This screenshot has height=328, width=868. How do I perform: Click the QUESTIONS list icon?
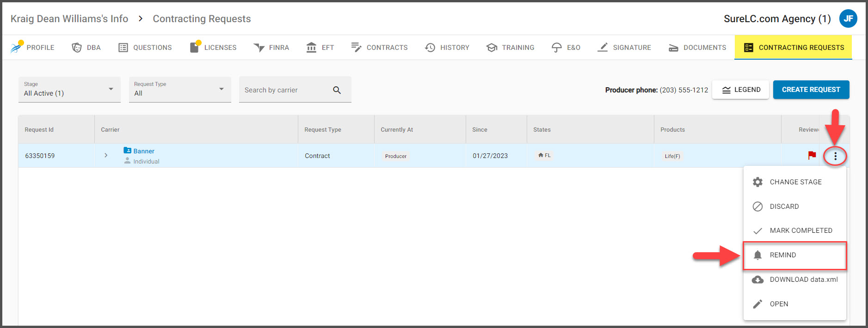point(123,48)
